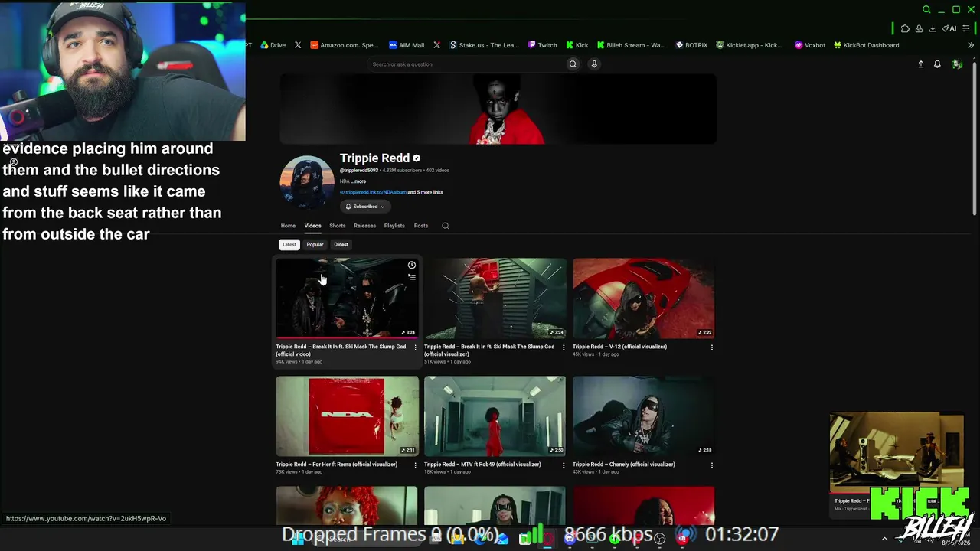Open More options for V-12 official visualizer

point(711,347)
